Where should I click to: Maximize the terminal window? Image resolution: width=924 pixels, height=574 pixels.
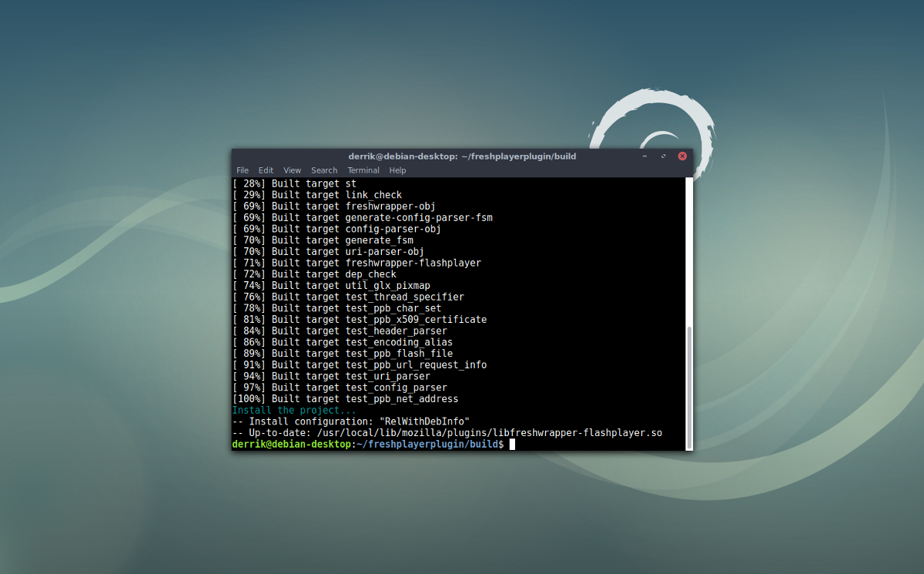663,156
